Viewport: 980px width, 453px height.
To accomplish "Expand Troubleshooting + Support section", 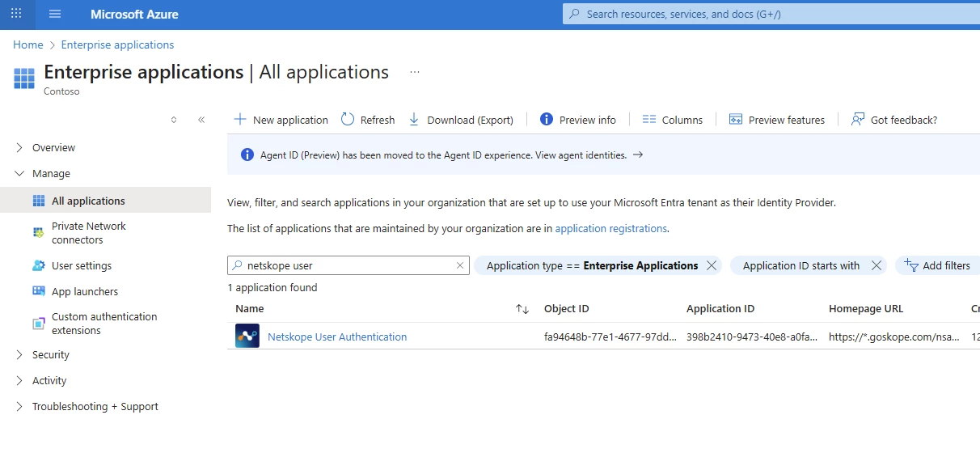I will (20, 406).
